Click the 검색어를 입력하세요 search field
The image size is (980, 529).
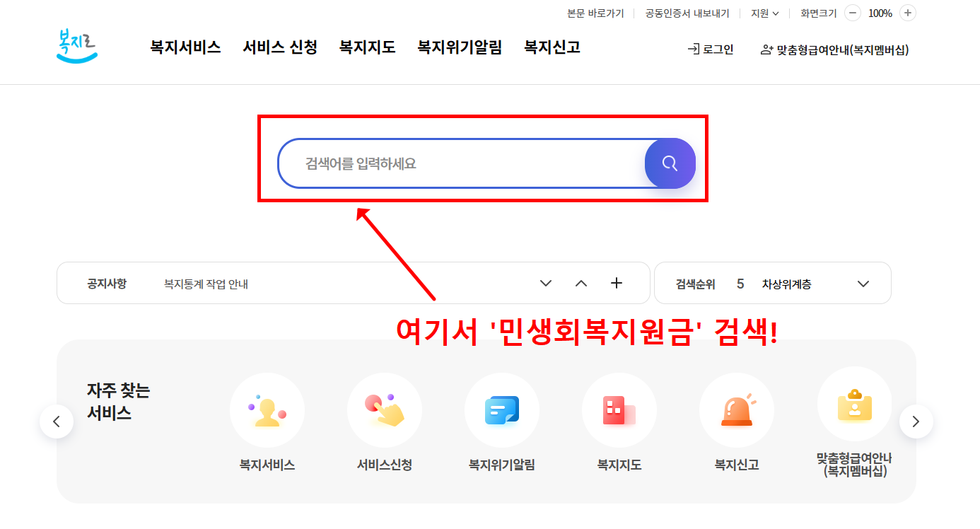click(460, 163)
